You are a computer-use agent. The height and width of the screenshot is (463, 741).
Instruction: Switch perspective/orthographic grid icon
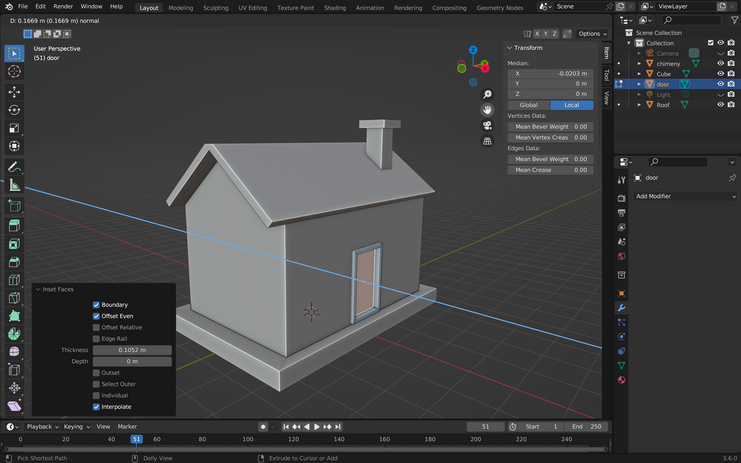click(x=487, y=141)
